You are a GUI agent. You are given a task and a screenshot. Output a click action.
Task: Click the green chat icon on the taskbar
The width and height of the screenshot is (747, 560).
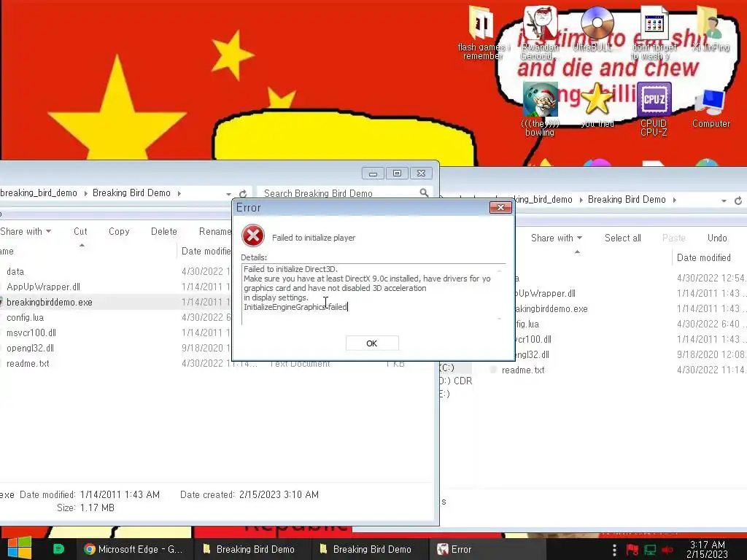pyautogui.click(x=58, y=549)
